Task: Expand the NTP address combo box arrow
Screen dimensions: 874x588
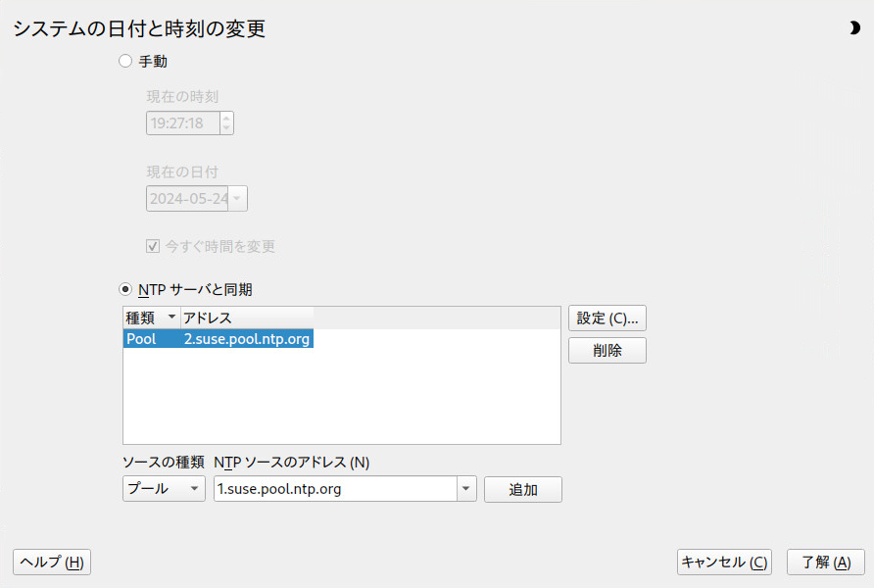Action: tap(466, 489)
